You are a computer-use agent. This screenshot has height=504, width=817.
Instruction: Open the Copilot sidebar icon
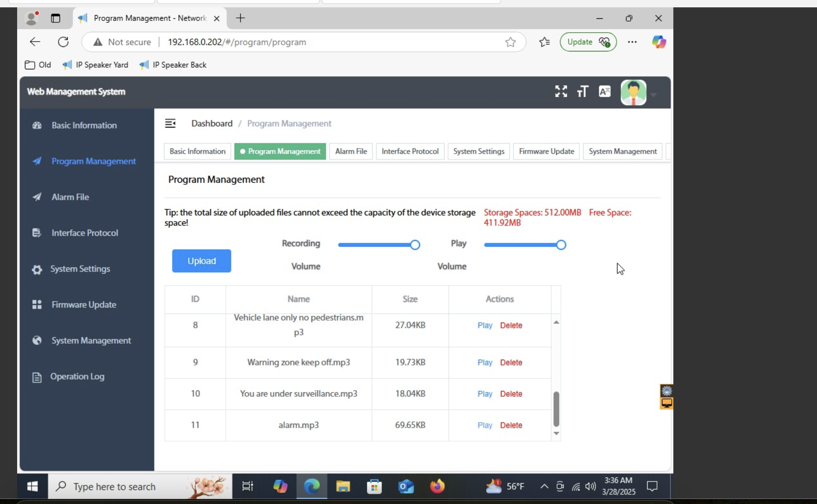tap(659, 42)
